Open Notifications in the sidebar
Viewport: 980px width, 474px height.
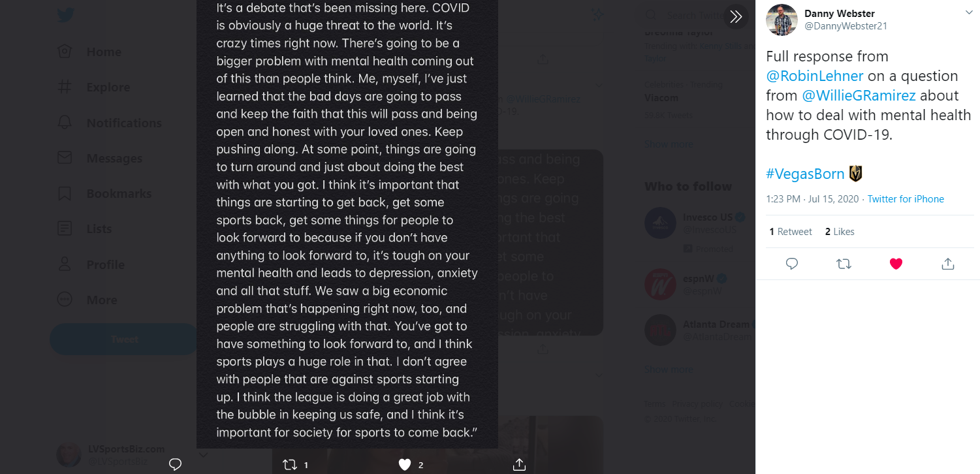coord(123,123)
